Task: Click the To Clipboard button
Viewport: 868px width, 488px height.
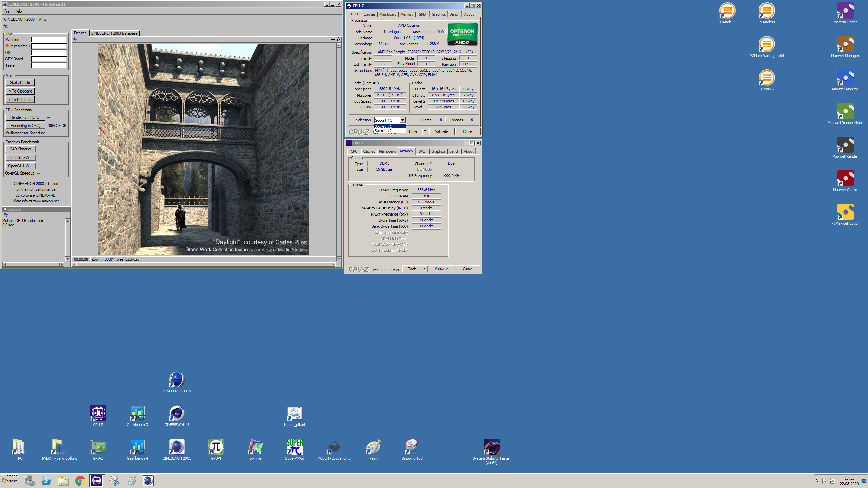Action: (x=20, y=91)
